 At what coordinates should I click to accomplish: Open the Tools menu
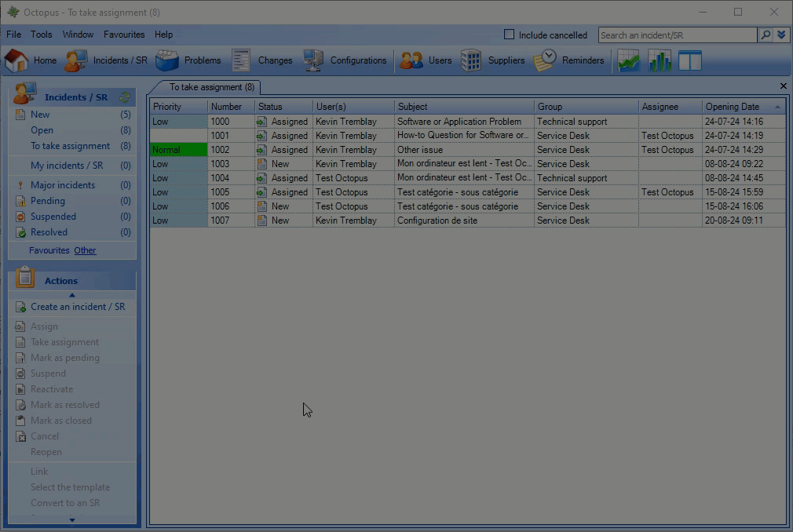(x=41, y=35)
